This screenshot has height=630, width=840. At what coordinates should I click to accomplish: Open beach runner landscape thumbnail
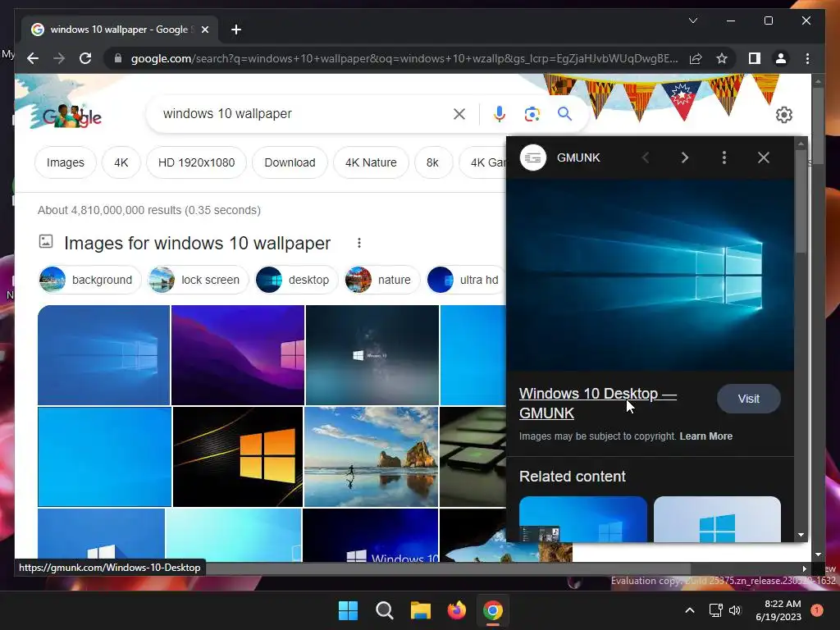coord(372,456)
